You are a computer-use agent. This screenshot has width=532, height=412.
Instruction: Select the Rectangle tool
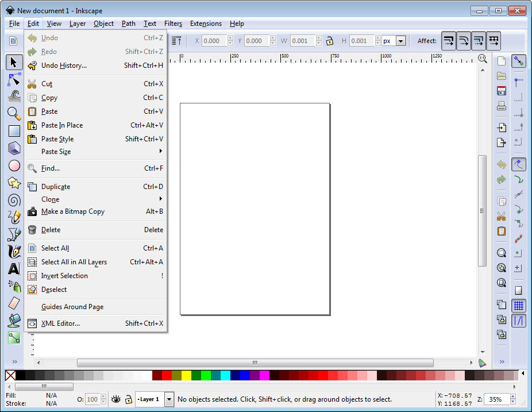14,131
